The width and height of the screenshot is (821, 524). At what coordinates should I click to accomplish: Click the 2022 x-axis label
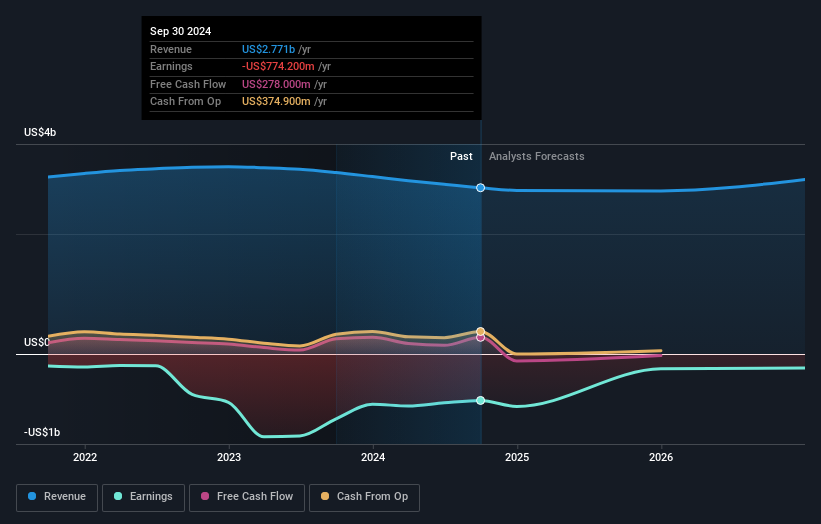(85, 457)
